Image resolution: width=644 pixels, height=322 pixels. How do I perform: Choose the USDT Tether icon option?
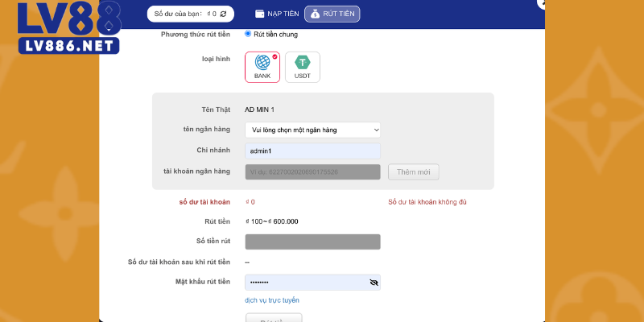(x=302, y=63)
